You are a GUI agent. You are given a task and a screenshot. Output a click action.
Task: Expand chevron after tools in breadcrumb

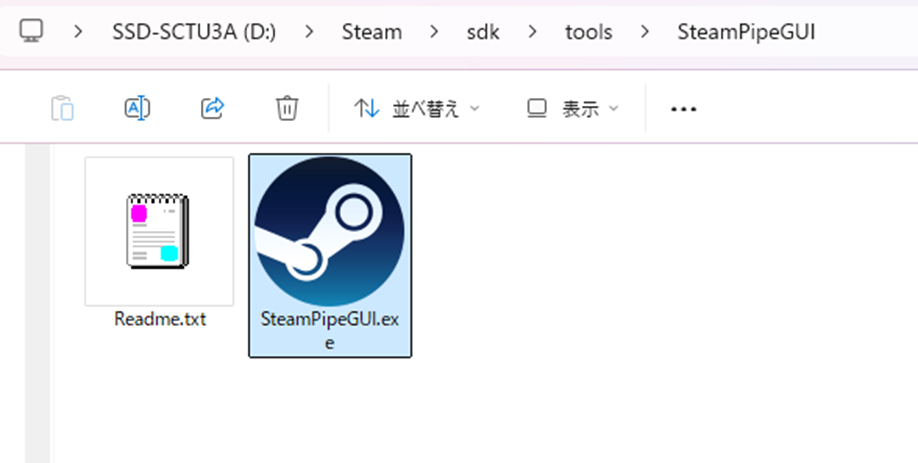point(645,32)
